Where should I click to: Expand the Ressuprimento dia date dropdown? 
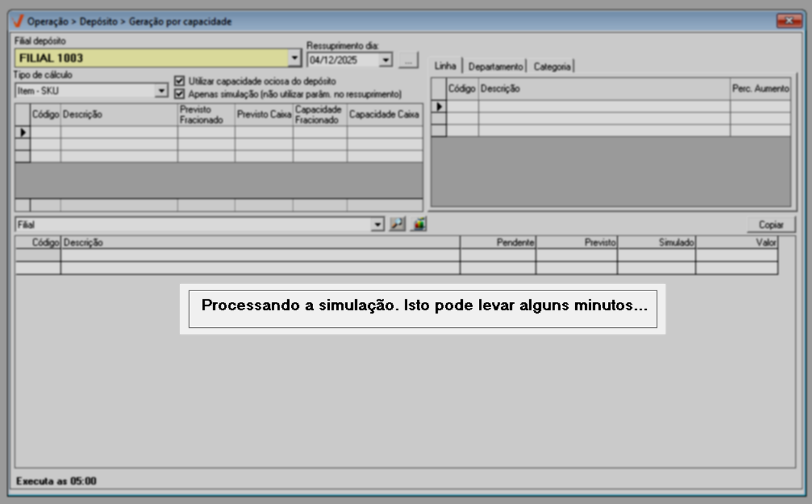(x=386, y=60)
